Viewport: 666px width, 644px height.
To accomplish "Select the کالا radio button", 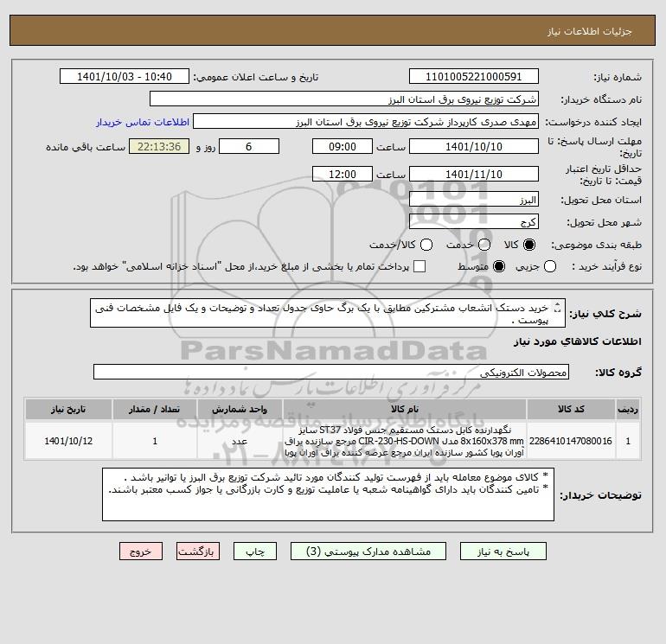I will (x=529, y=245).
